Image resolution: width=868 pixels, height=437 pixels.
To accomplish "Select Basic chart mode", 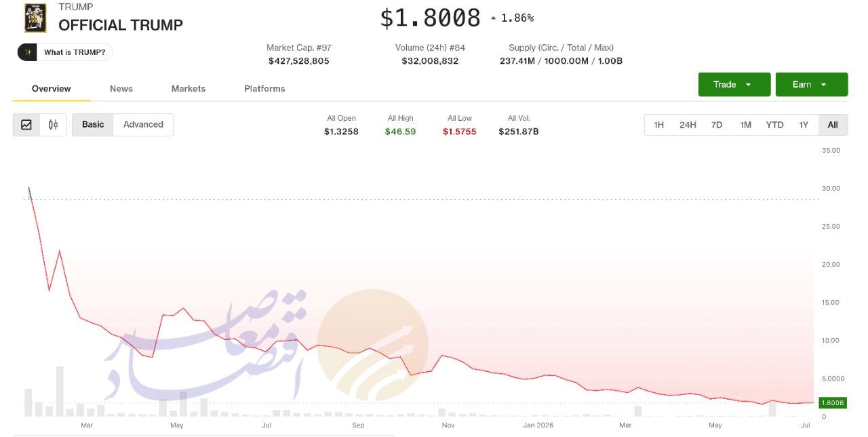I will [x=93, y=125].
